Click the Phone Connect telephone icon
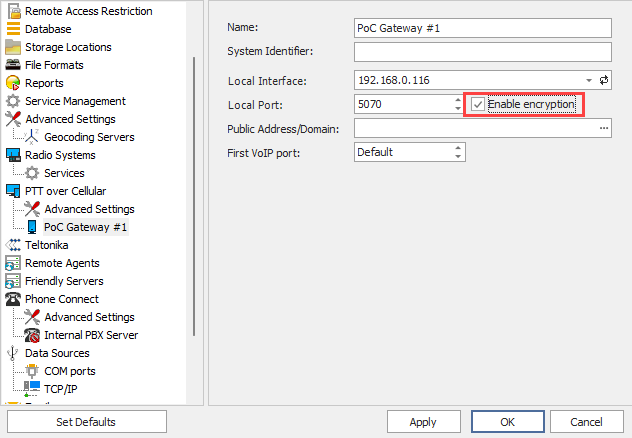This screenshot has height=438, width=632. [13, 299]
